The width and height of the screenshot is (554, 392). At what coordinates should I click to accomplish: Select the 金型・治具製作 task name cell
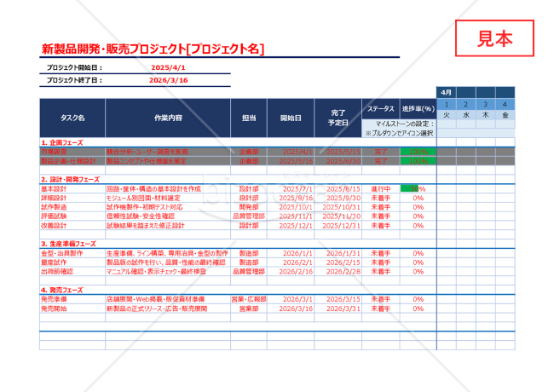coord(72,253)
